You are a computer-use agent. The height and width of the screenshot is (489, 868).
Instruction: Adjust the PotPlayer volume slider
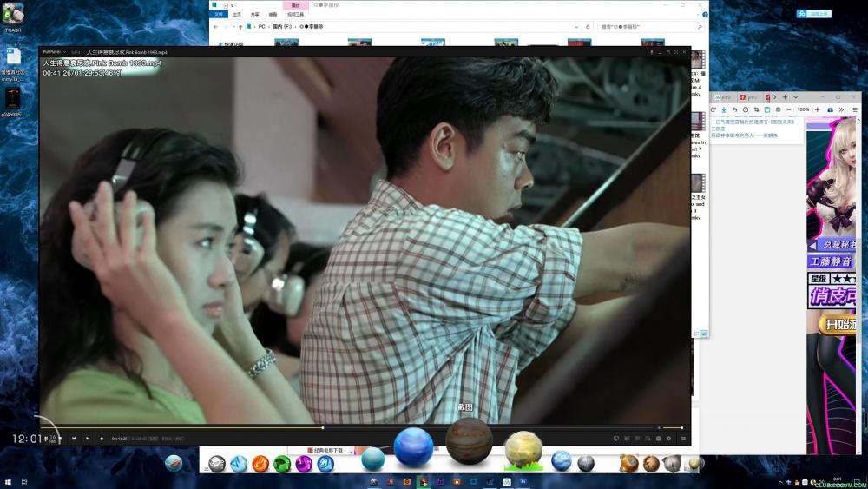coord(673,427)
